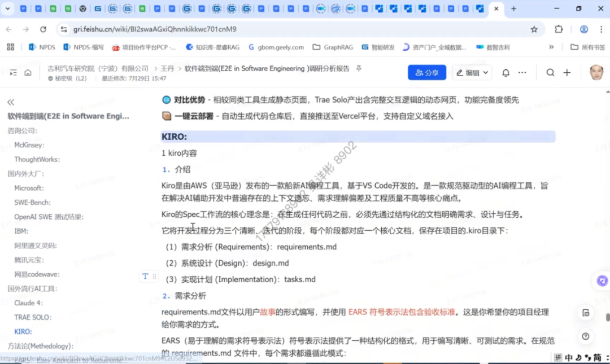Toggle the Feishu sidebar menu icon

click(13, 73)
